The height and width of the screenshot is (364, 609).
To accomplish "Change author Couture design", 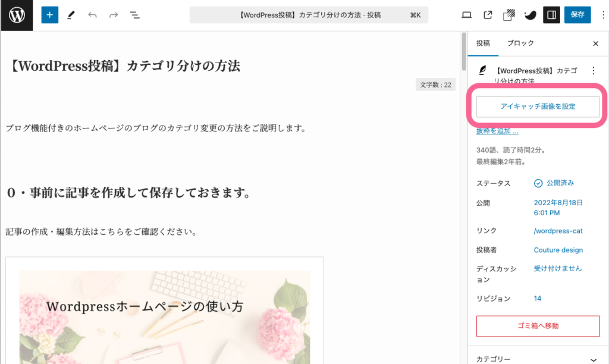I will 558,250.
